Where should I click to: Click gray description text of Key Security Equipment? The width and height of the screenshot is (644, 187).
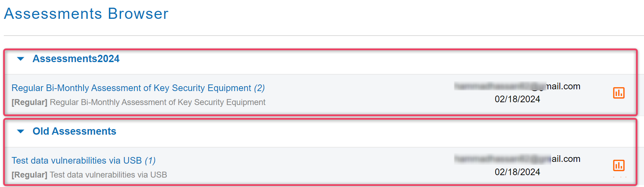tap(158, 102)
